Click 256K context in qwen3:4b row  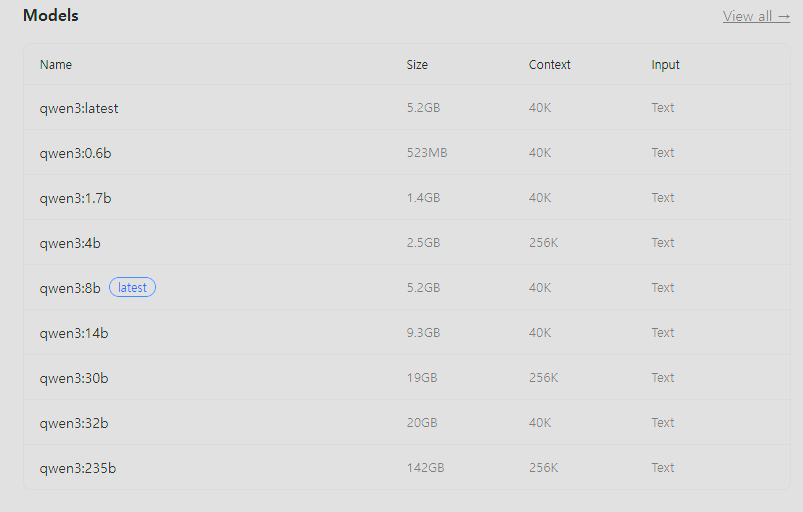[544, 243]
